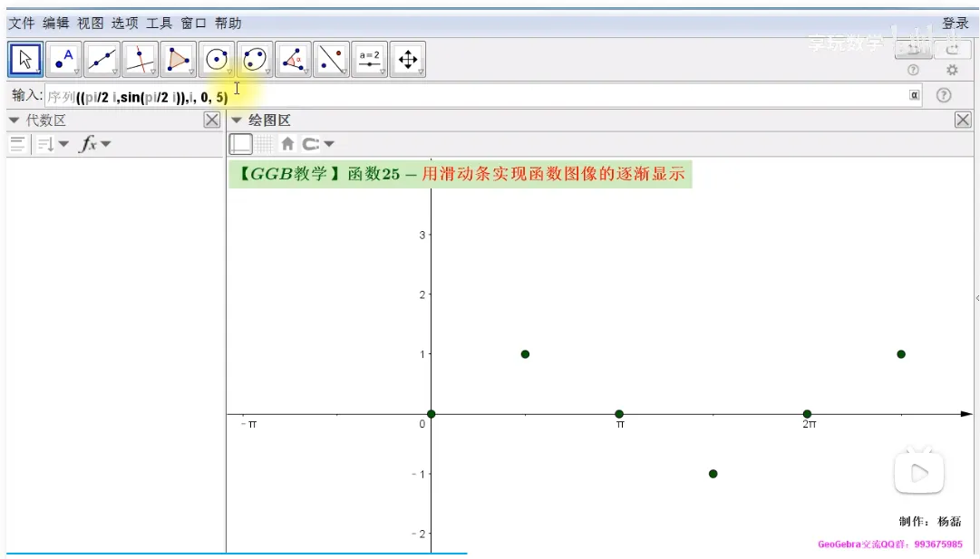Open the 选项 menu
Screen dimensions: 980x559
(x=125, y=24)
